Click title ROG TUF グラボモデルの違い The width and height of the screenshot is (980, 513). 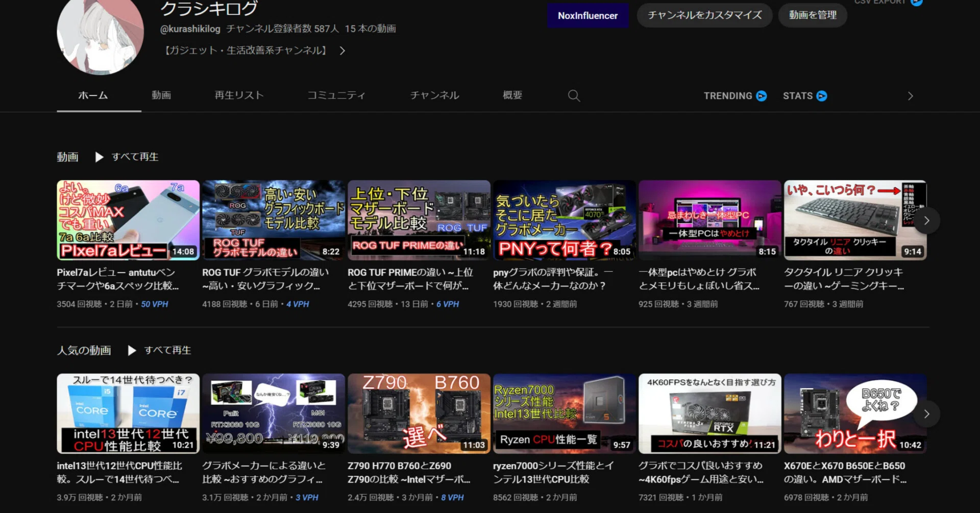(x=265, y=279)
